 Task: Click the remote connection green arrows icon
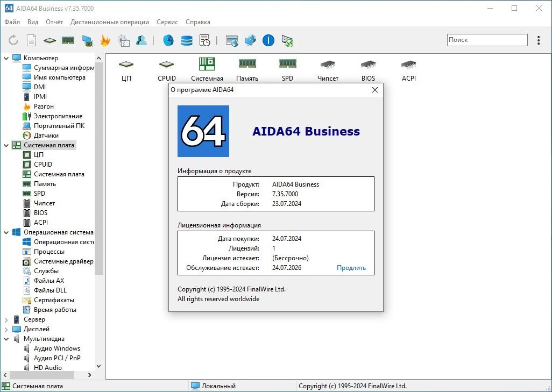pos(288,41)
